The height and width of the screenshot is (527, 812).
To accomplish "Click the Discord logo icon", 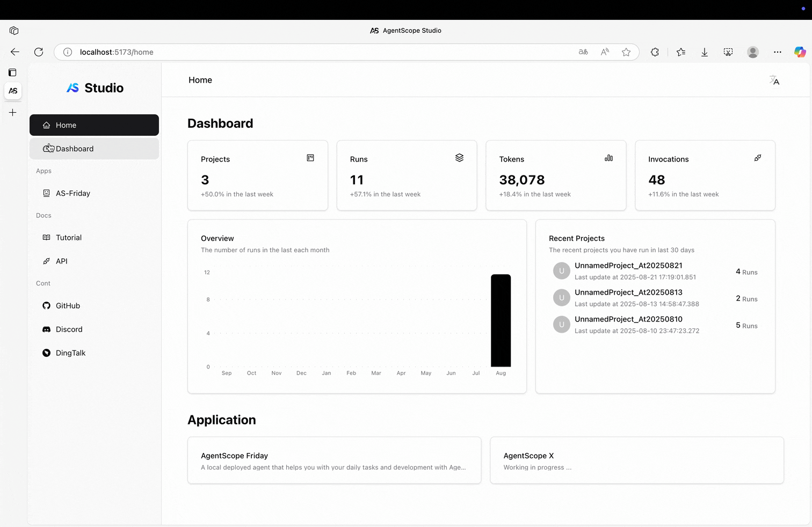I will [x=46, y=329].
